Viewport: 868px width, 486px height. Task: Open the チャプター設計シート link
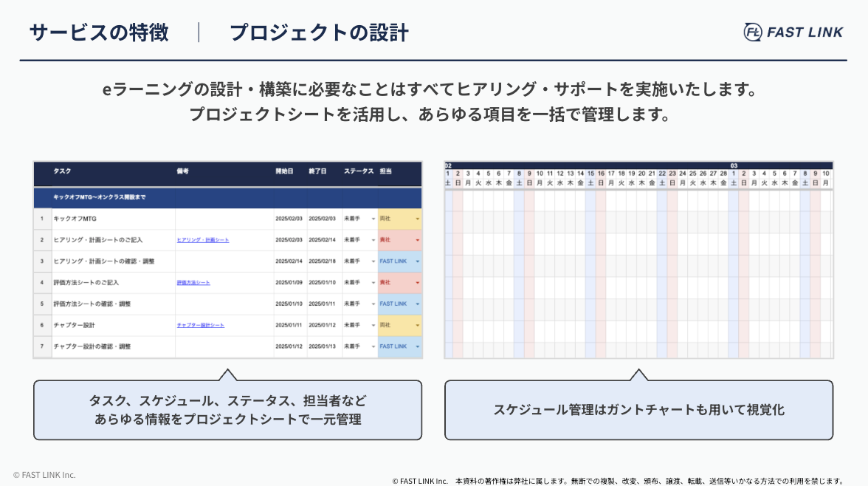[x=201, y=325]
